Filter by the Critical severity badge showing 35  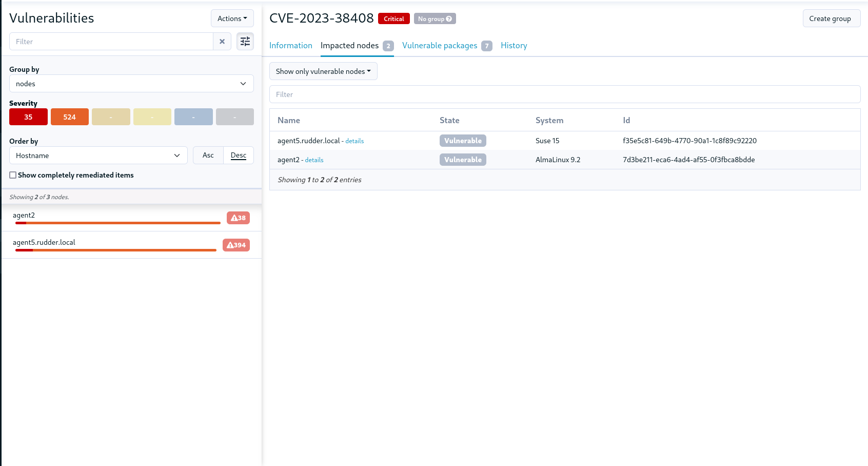tap(28, 116)
